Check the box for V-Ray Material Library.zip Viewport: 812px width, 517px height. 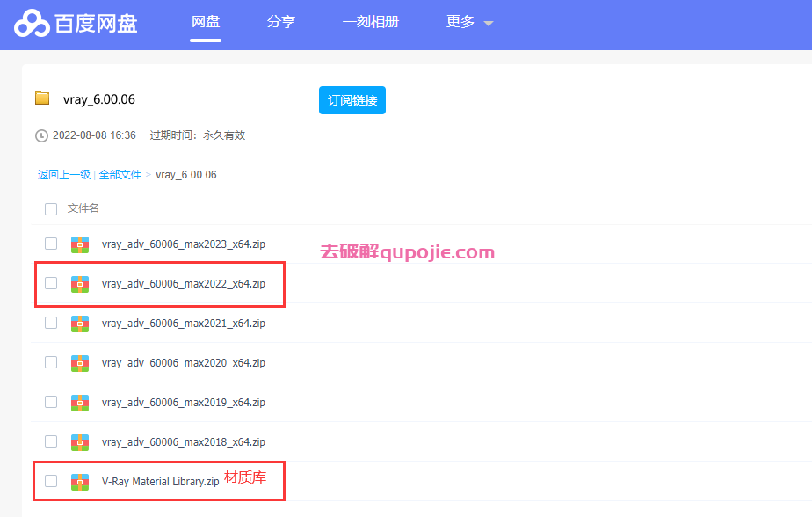(51, 481)
